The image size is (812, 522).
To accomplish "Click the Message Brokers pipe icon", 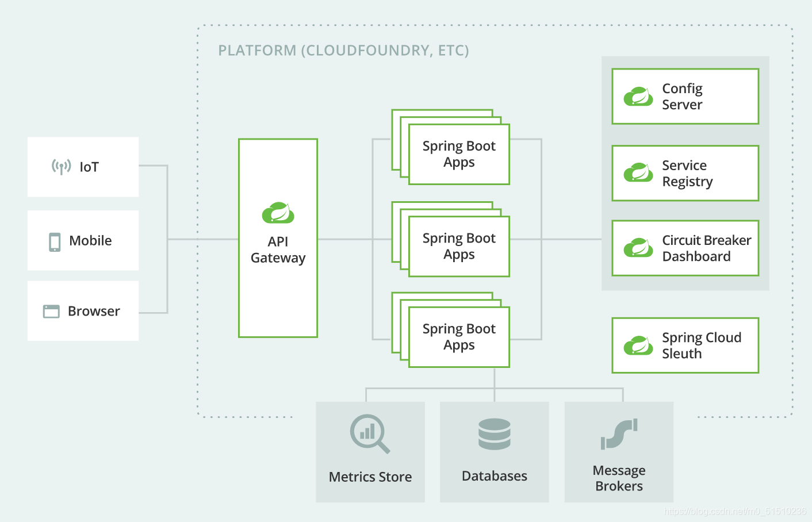I will pos(619,434).
